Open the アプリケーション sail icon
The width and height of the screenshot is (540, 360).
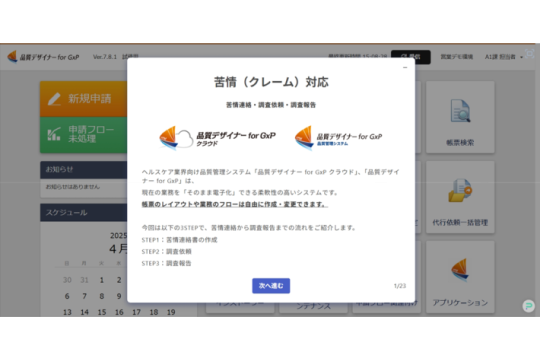[460, 270]
